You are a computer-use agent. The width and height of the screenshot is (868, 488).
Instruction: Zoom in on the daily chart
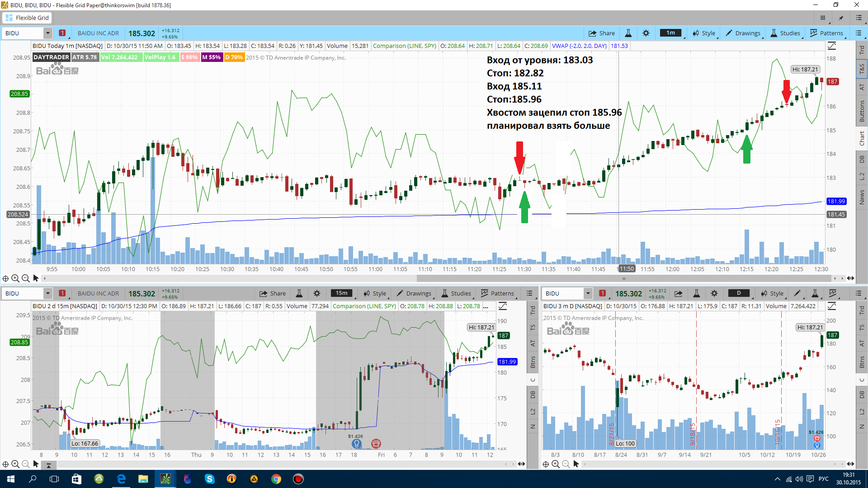pyautogui.click(x=556, y=464)
